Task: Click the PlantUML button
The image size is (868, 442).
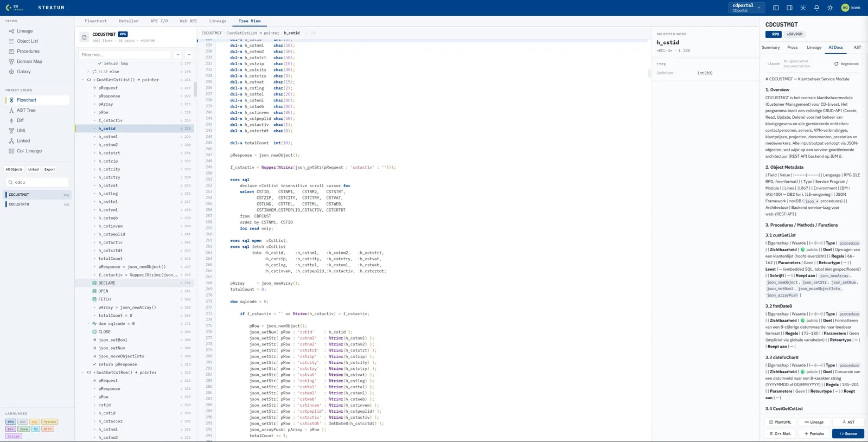Action: pyautogui.click(x=780, y=422)
